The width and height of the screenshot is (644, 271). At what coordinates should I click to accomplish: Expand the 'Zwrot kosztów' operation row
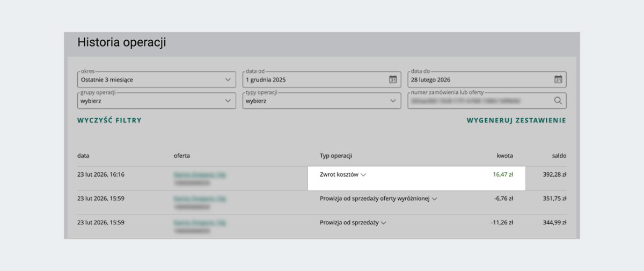click(363, 175)
